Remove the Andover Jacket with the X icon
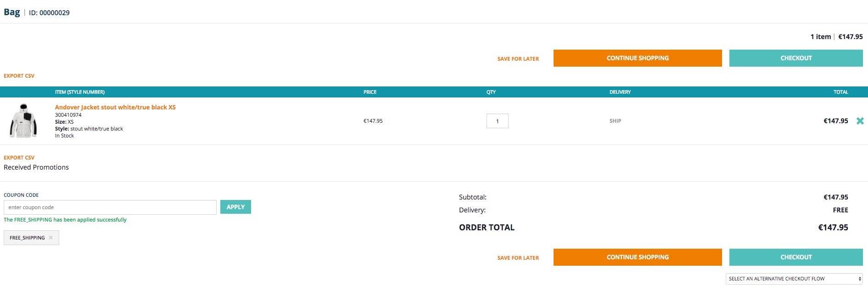 [860, 121]
